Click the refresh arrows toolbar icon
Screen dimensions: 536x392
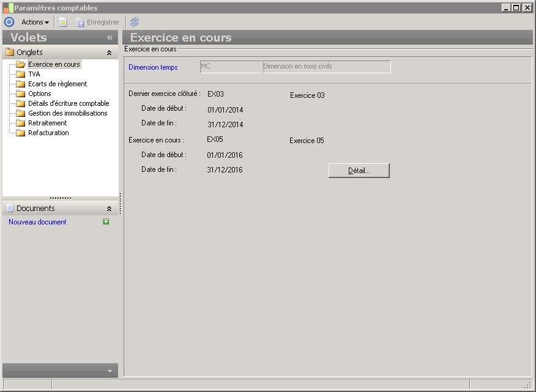point(135,22)
